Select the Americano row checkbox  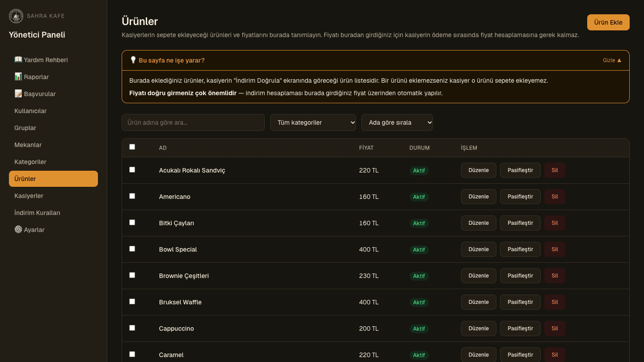pos(132,196)
